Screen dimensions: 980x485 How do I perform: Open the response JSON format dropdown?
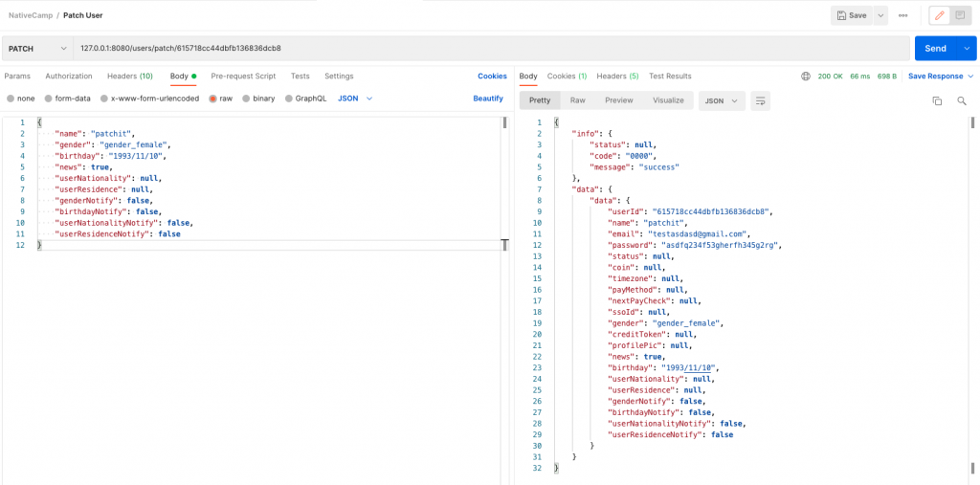[x=722, y=100]
